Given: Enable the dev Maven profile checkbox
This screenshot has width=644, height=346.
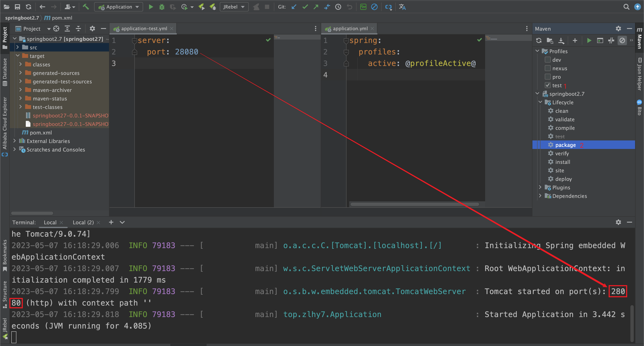Looking at the screenshot, I should point(548,60).
